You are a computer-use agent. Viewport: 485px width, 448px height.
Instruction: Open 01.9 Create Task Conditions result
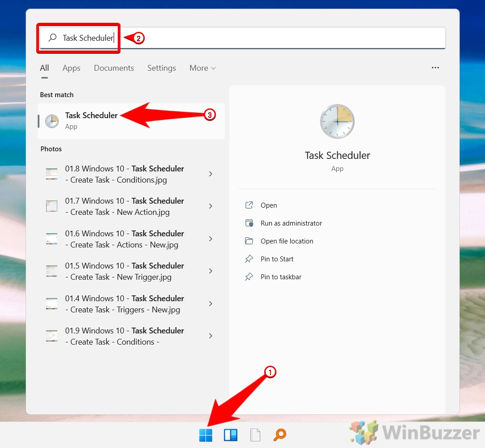(131, 336)
